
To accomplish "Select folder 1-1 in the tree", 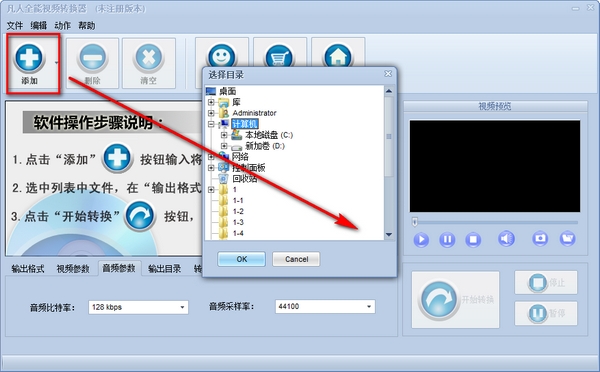I will pos(238,201).
